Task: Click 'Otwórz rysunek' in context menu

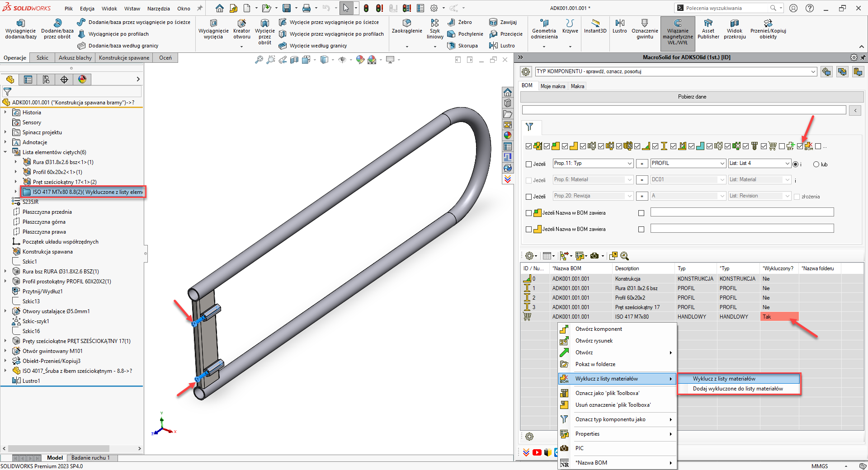Action: point(594,341)
